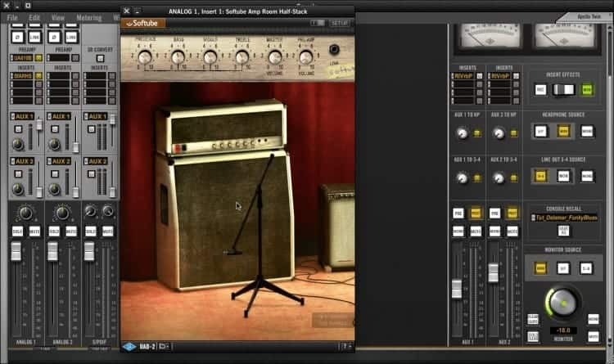Click the Link input jack on the amp

[334, 49]
